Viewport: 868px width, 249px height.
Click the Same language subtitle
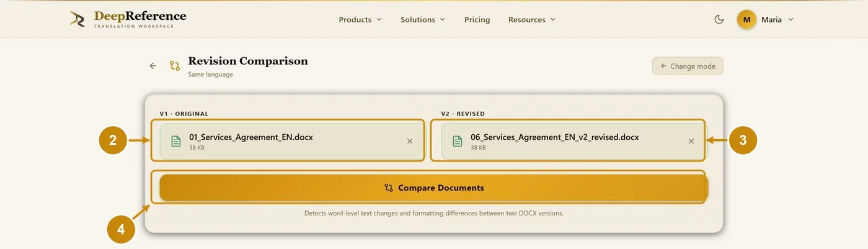[211, 75]
